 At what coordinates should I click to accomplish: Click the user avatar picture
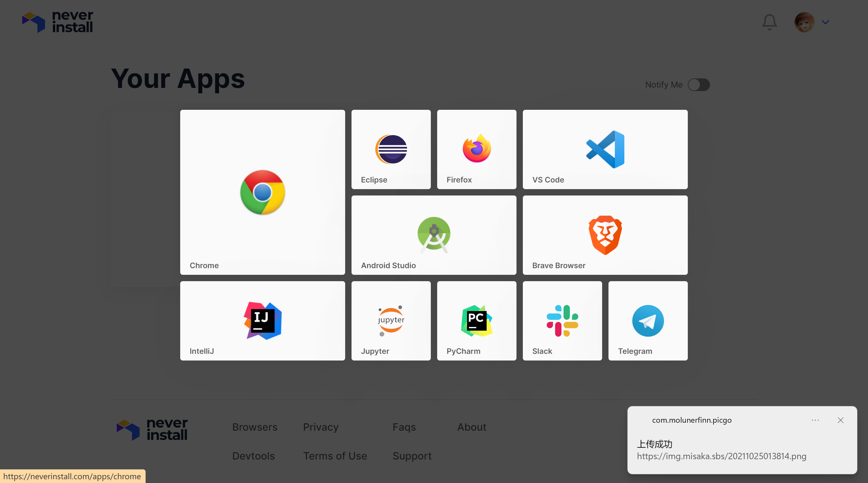[804, 22]
